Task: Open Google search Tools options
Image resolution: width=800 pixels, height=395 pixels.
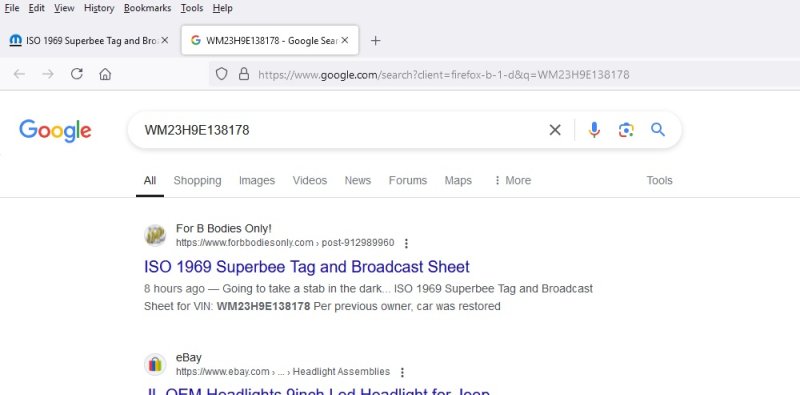Action: tap(659, 181)
